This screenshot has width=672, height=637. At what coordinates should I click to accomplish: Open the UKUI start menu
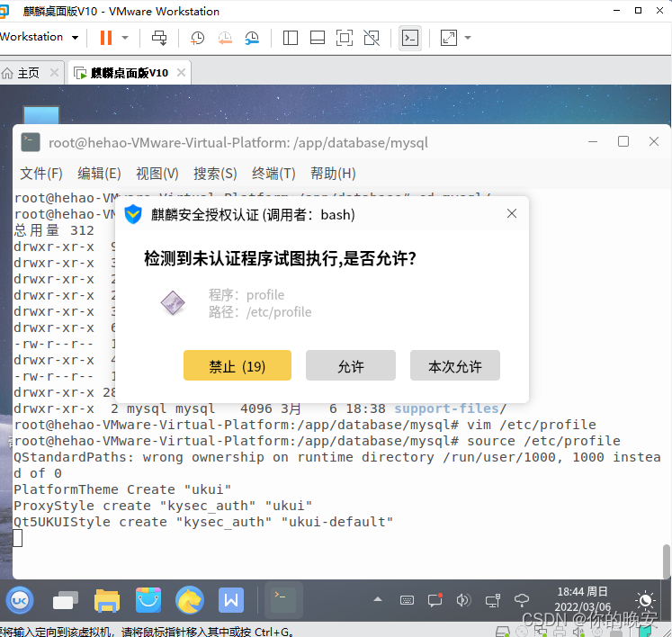click(20, 600)
